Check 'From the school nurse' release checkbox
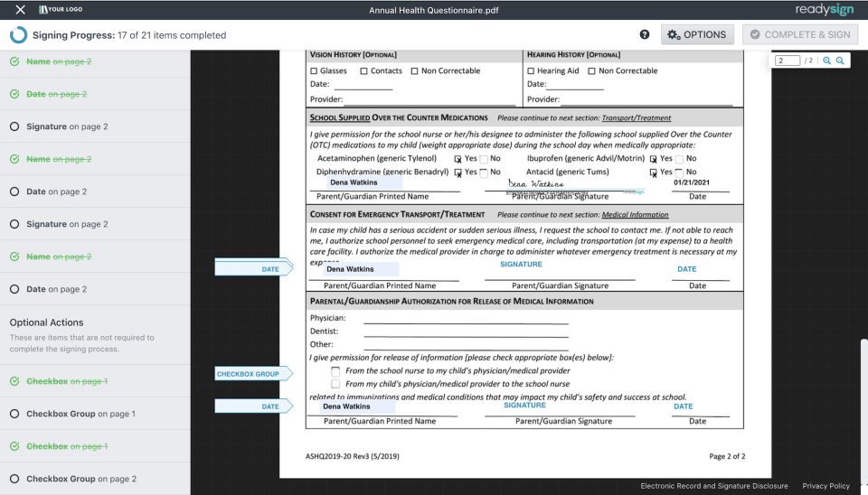Image resolution: width=868 pixels, height=495 pixels. click(335, 371)
